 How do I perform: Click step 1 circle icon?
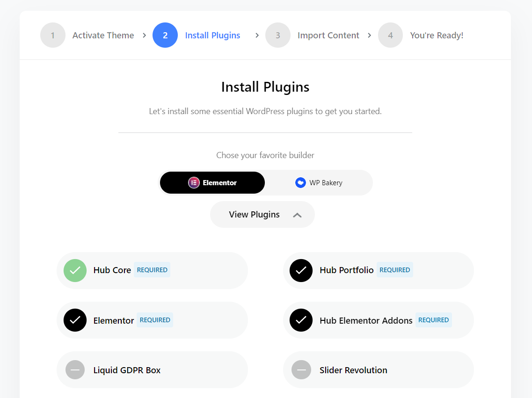[x=53, y=36]
